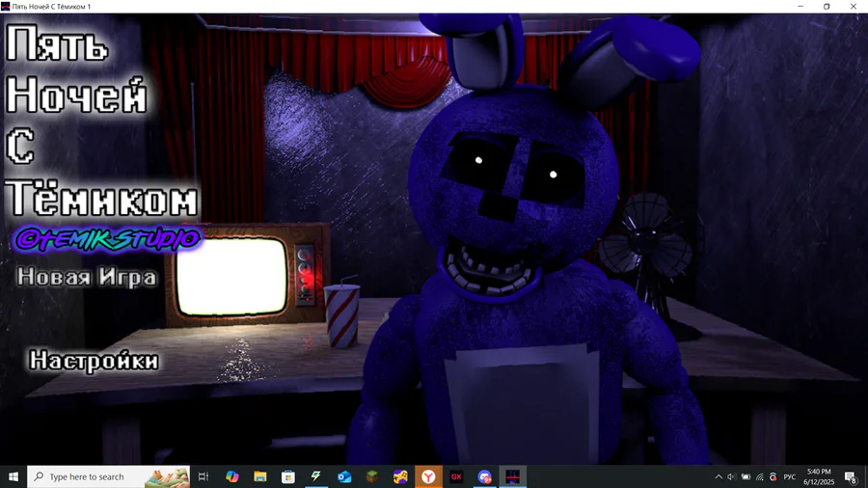The height and width of the screenshot is (488, 868).
Task: Open the 5:40 PM clock and calendar
Action: pyautogui.click(x=819, y=476)
